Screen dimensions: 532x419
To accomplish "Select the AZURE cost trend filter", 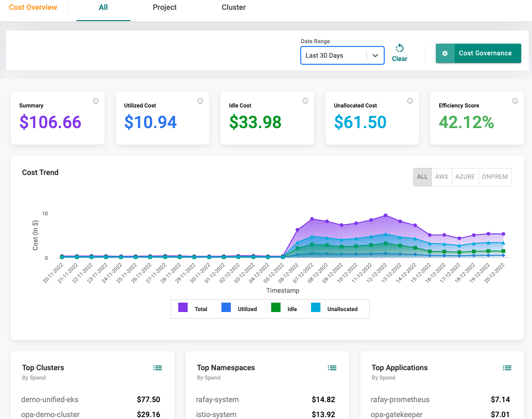I will point(465,177).
